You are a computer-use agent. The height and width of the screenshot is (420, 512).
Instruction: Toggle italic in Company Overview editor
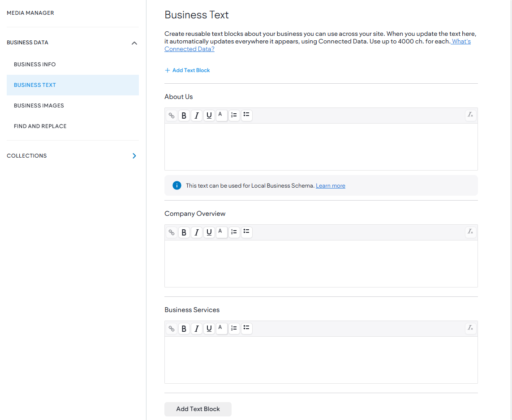pyautogui.click(x=197, y=232)
